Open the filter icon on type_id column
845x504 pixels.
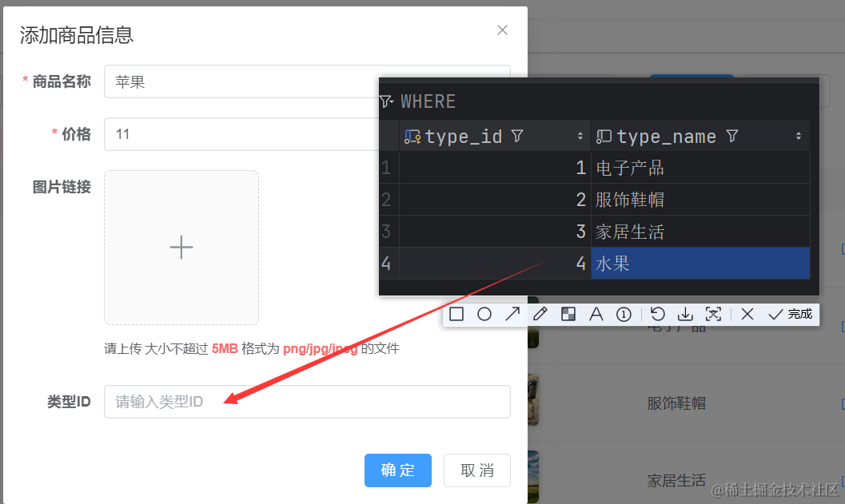517,137
